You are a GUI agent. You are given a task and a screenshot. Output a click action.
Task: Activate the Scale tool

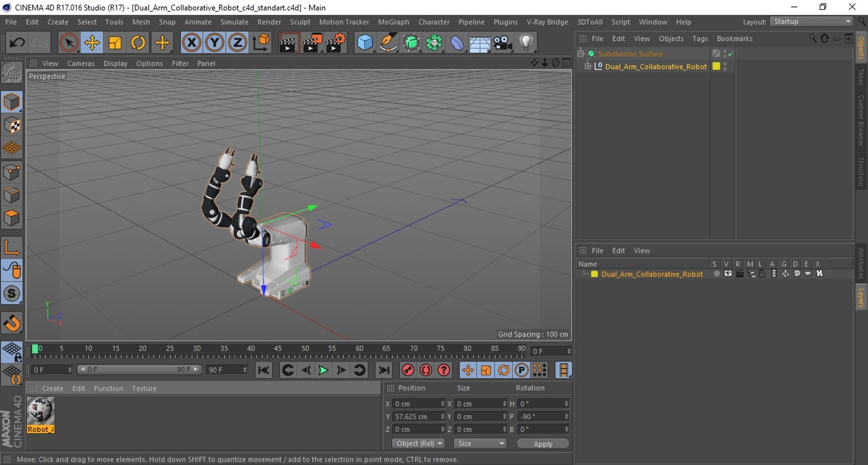[x=115, y=43]
